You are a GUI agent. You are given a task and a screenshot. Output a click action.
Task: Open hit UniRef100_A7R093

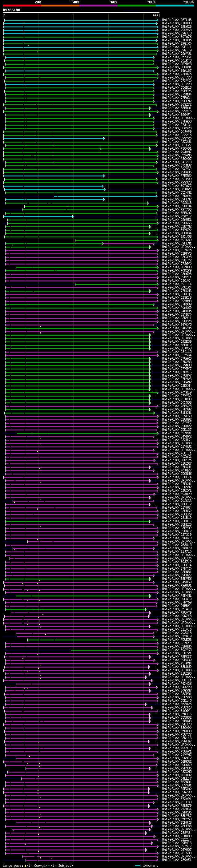click(x=177, y=23)
